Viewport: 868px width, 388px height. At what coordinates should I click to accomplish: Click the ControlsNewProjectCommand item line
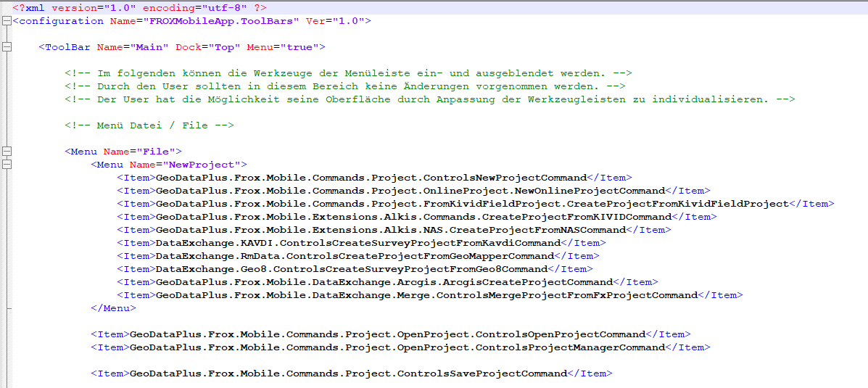pos(374,178)
